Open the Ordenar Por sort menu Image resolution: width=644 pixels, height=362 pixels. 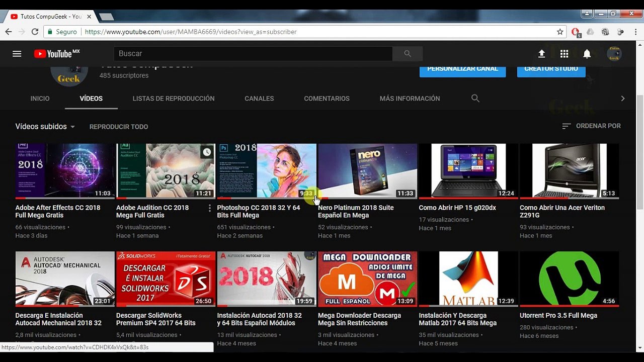(x=591, y=126)
